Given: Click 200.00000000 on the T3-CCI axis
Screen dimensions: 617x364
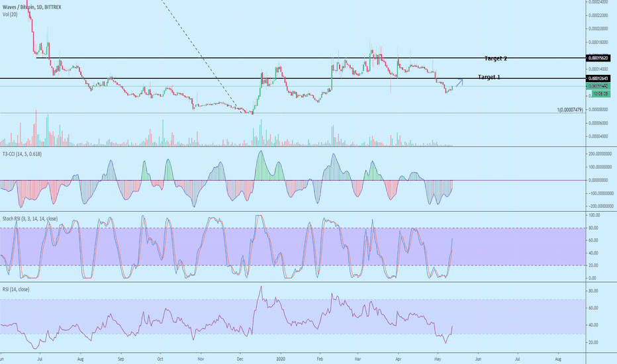Looking at the screenshot, I should (600, 154).
